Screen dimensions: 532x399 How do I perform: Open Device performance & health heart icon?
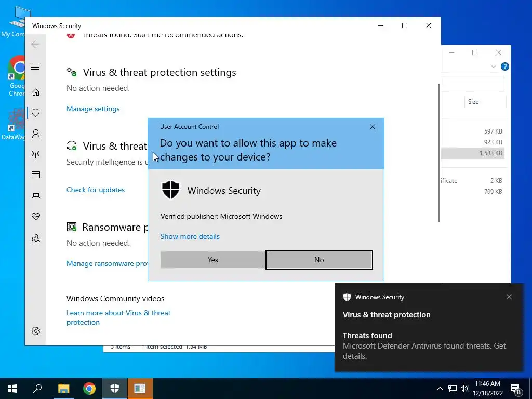[x=36, y=217]
